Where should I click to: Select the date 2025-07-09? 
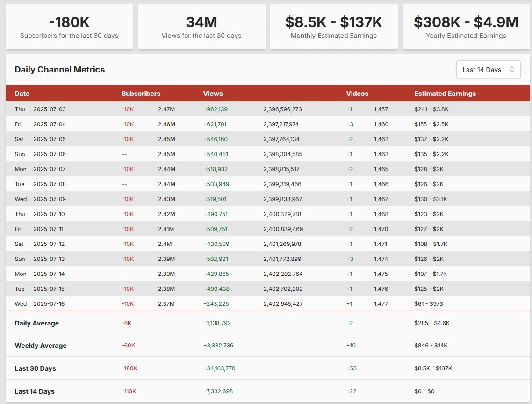[x=50, y=199]
